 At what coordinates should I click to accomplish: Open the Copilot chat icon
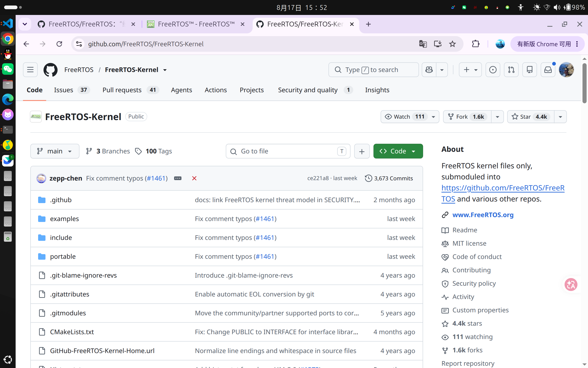click(429, 70)
